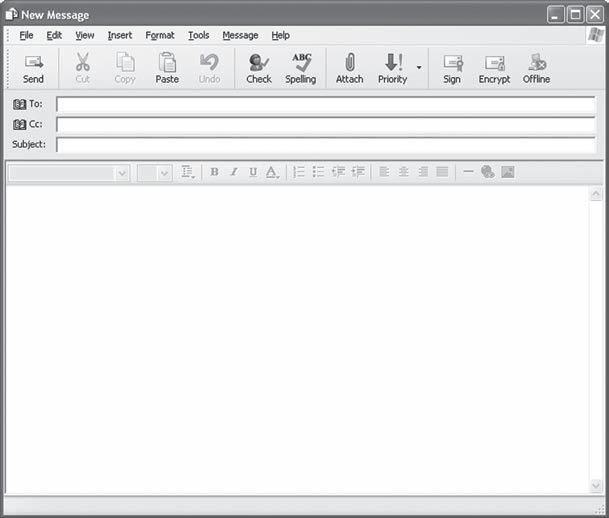Open the View menu
This screenshot has height=518, width=609.
click(x=85, y=35)
